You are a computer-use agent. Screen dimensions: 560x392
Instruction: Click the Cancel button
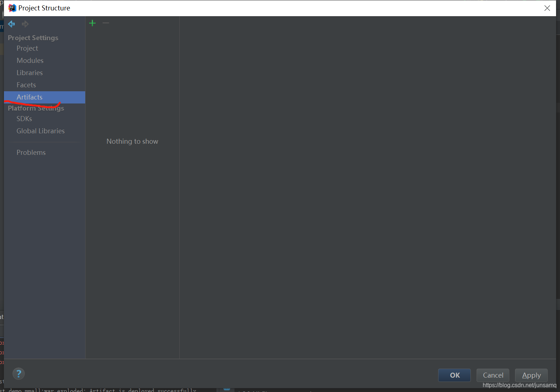[x=493, y=375]
